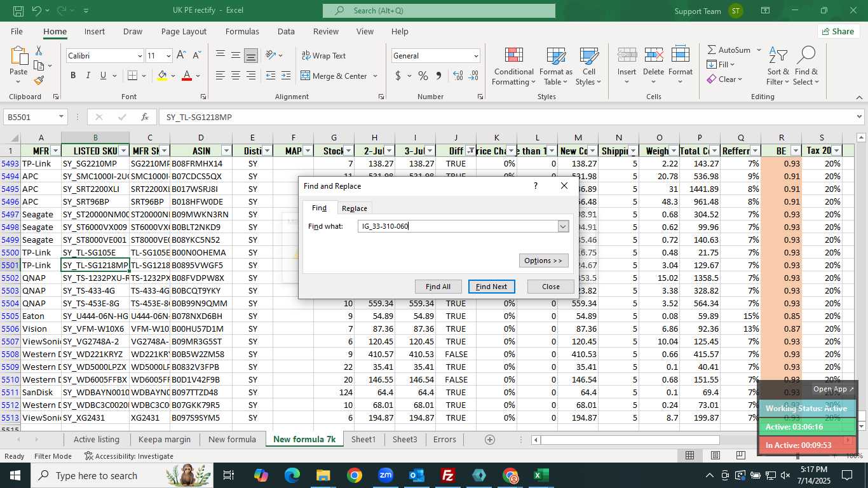Apply the red font color
Viewport: 868px width, 488px height.
pyautogui.click(x=187, y=76)
